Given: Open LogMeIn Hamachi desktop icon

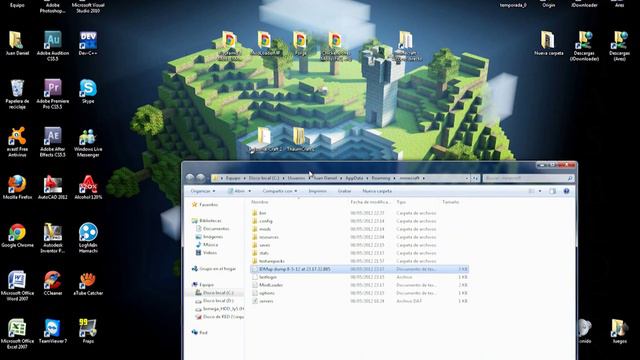Looking at the screenshot, I should 88,238.
